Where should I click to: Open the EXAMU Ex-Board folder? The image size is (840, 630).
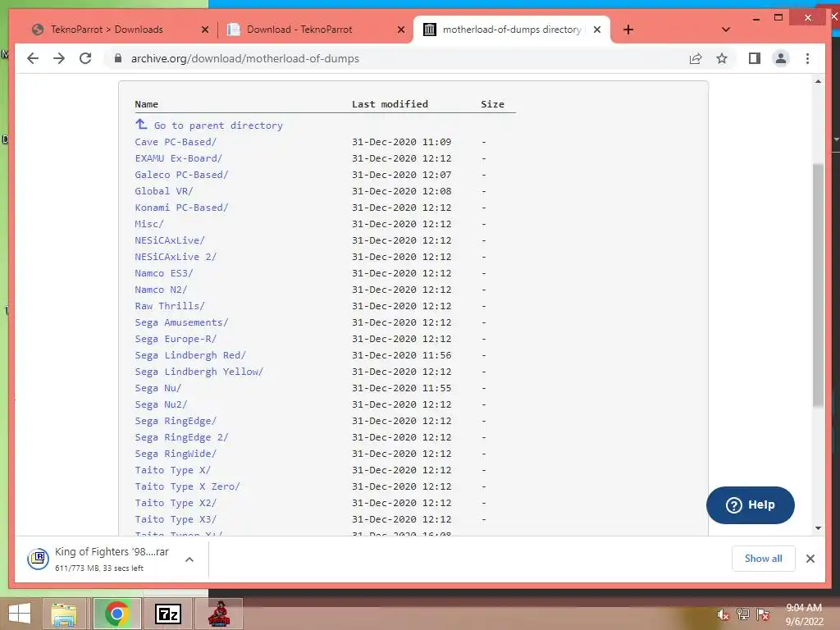(178, 158)
